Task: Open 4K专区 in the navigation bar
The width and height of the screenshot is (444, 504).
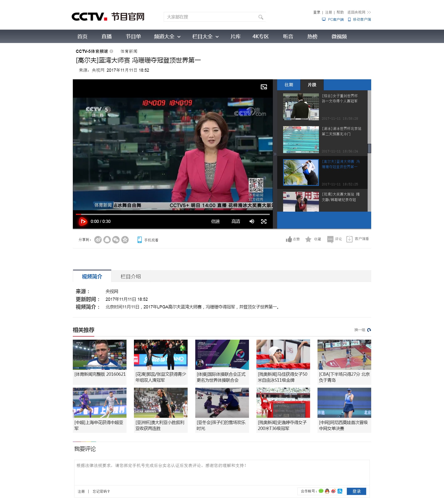Action: 260,37
